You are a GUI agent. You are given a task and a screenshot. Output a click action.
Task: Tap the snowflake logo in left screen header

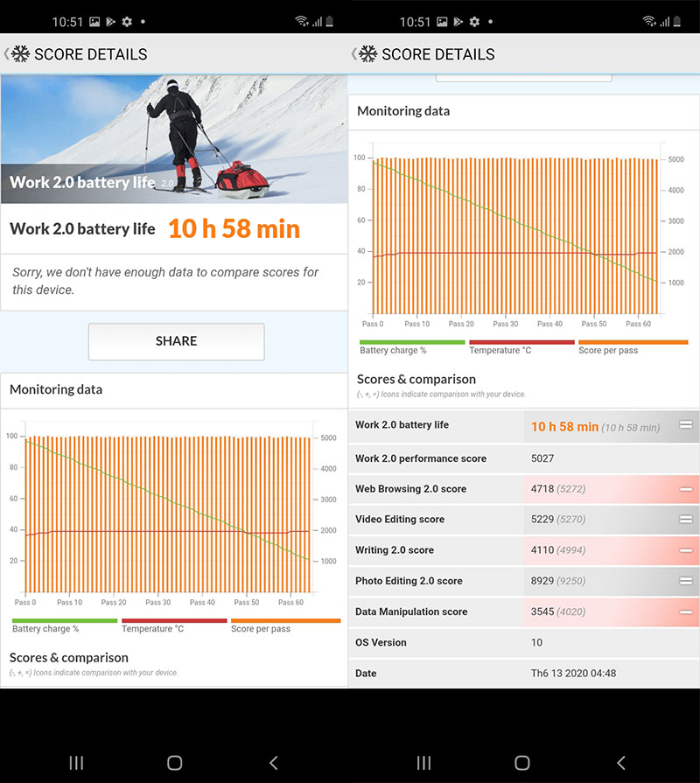pos(21,54)
